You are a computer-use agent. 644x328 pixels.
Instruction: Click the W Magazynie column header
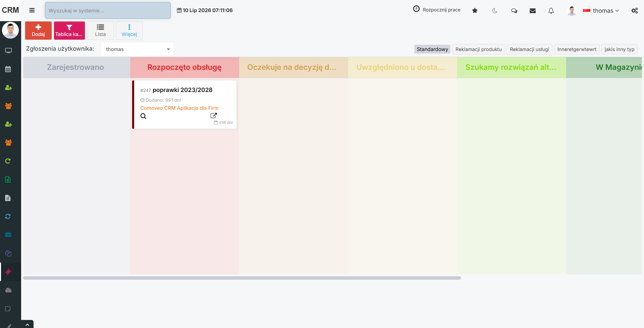click(604, 67)
